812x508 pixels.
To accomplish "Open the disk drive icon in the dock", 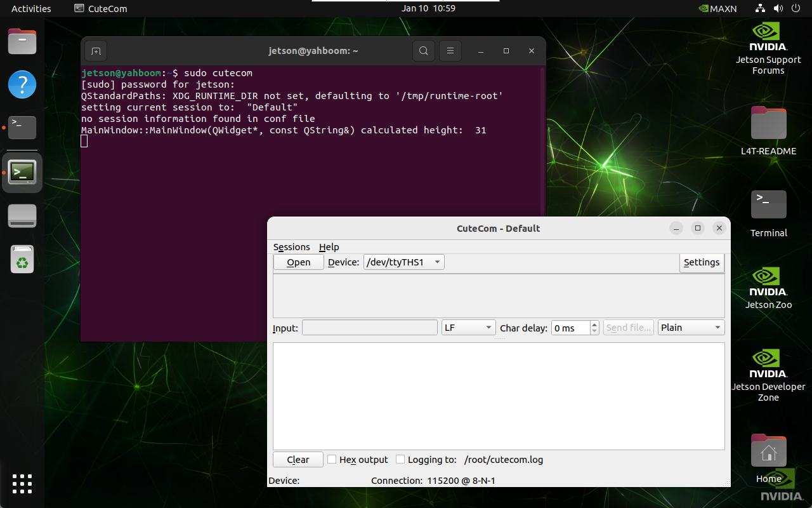I will [22, 216].
